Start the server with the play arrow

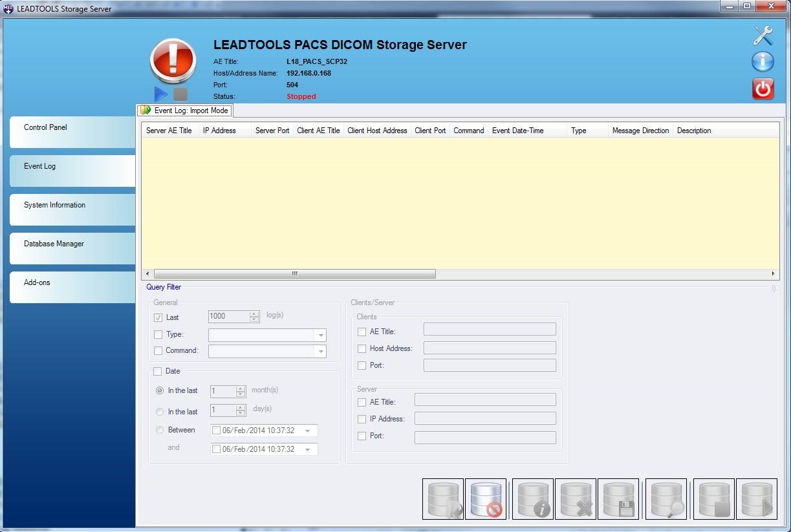[160, 94]
